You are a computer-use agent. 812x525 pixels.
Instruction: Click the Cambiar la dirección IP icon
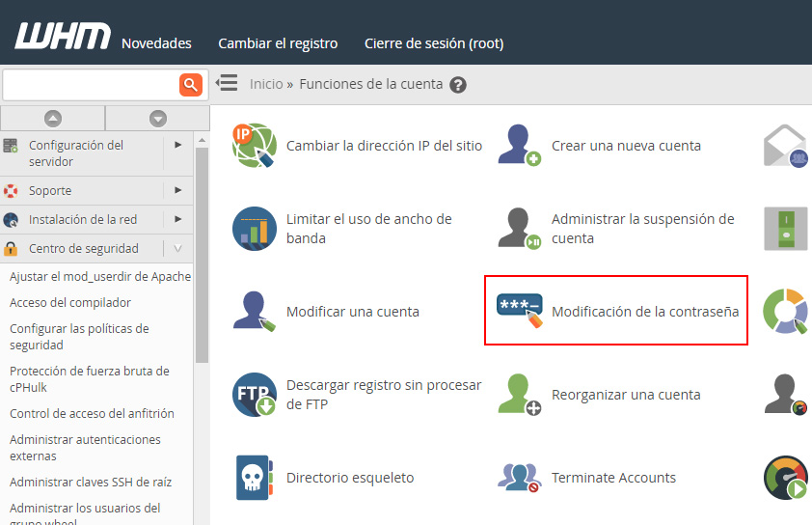255,146
